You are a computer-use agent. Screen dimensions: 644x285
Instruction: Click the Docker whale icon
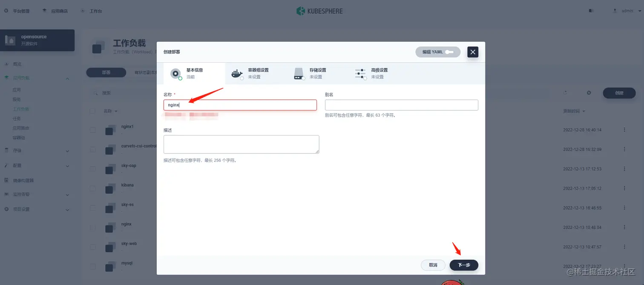(x=237, y=74)
